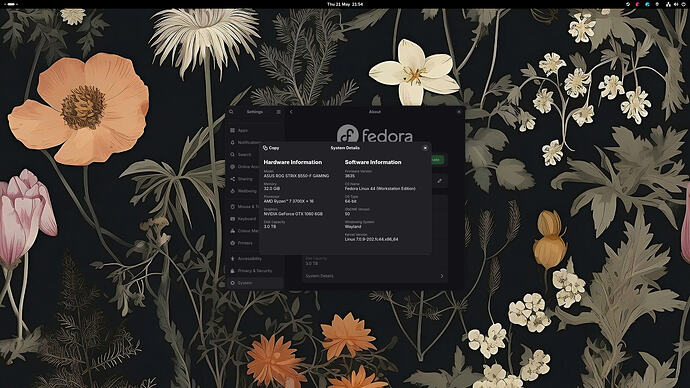
Task: Click the '32.0 GiB' memory value
Action: tap(272, 188)
